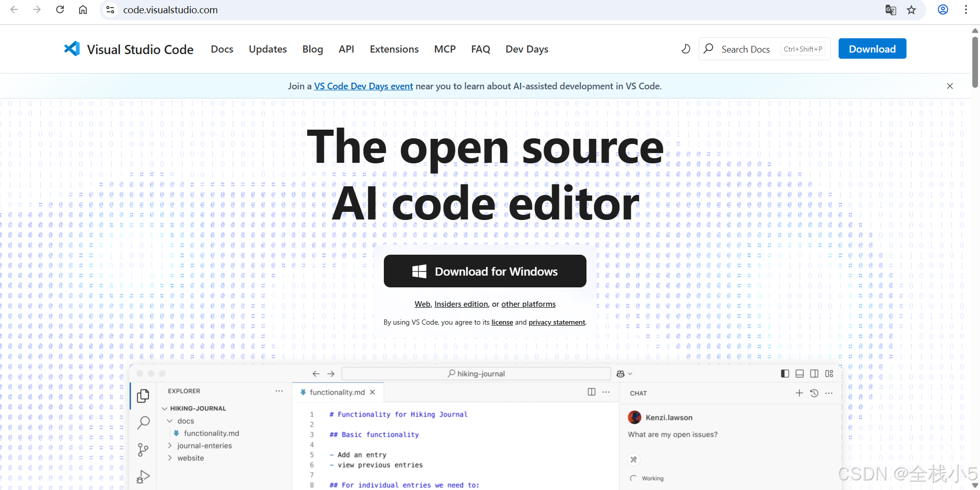The width and height of the screenshot is (980, 490).
Task: Open editor more actions ellipsis
Action: 606,392
